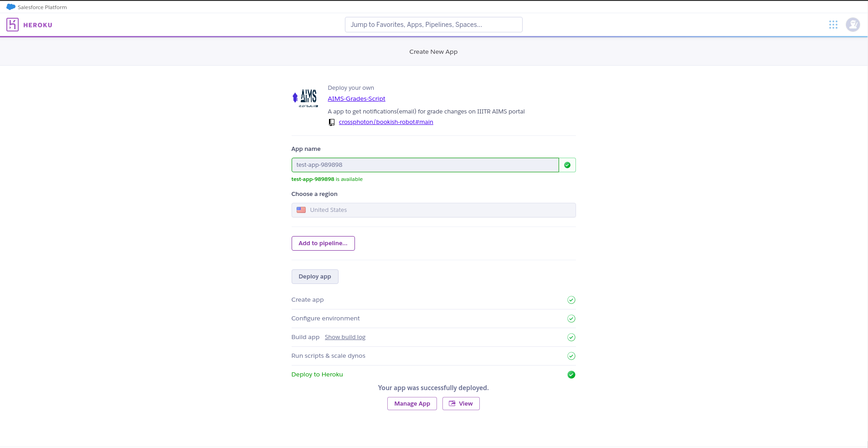
Task: Click the 'App name' field label
Action: pyautogui.click(x=306, y=149)
